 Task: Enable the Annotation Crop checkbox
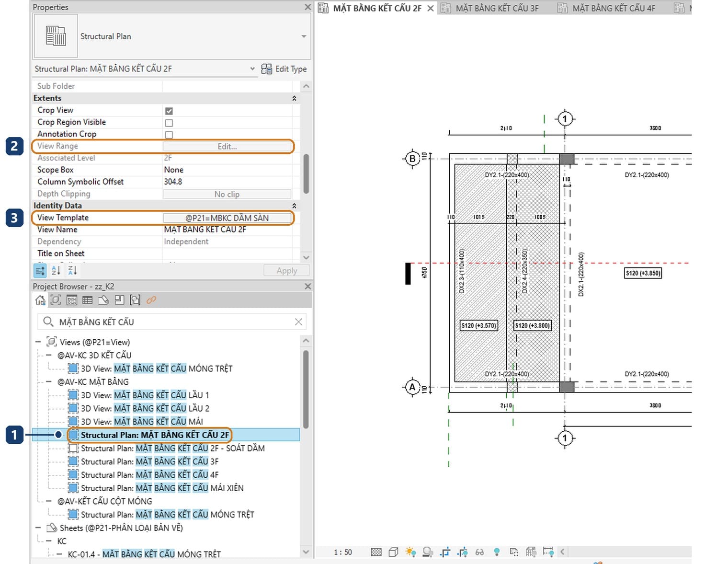point(169,135)
